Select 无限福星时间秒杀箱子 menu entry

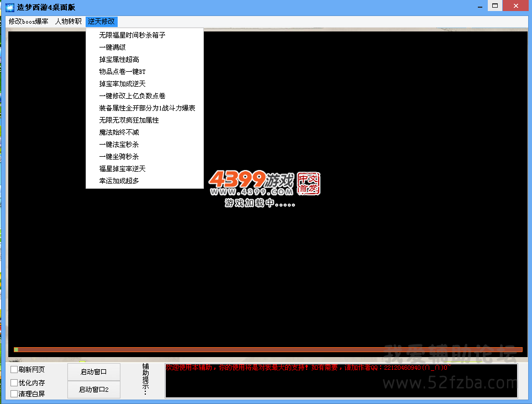(145, 35)
